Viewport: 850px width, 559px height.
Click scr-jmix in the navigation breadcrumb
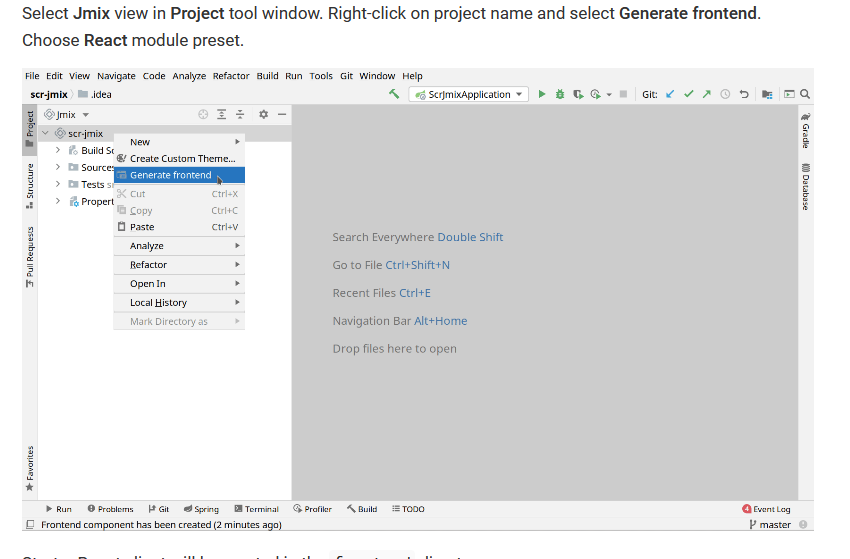(x=49, y=94)
